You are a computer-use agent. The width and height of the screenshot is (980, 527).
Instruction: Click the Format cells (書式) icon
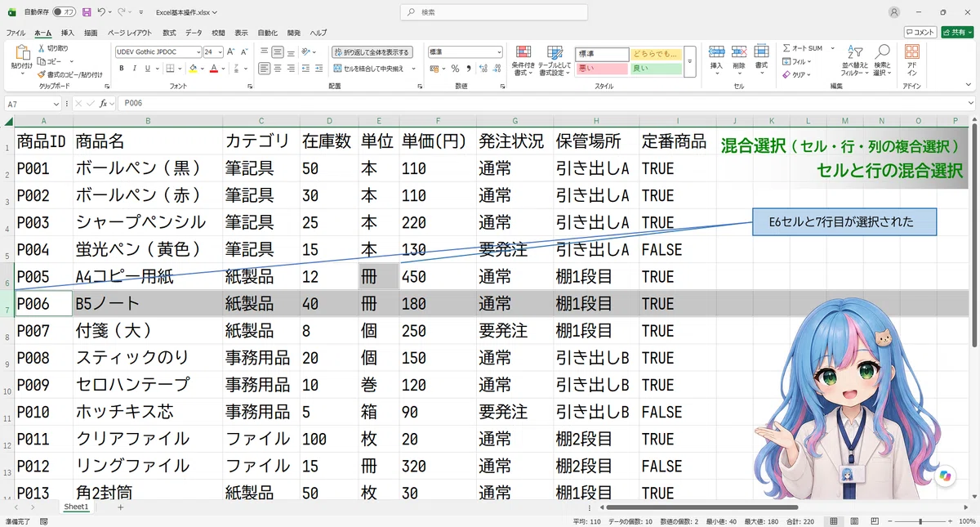point(761,52)
